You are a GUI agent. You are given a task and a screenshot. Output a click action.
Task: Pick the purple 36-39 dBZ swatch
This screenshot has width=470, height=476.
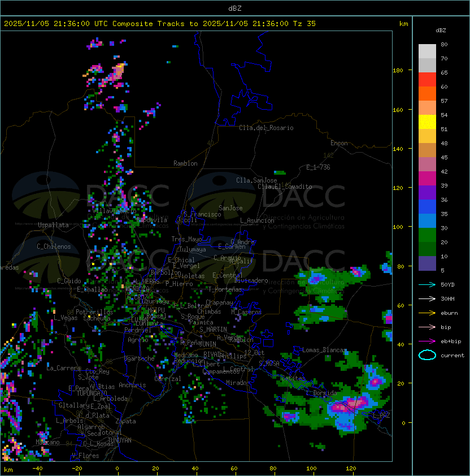[427, 193]
